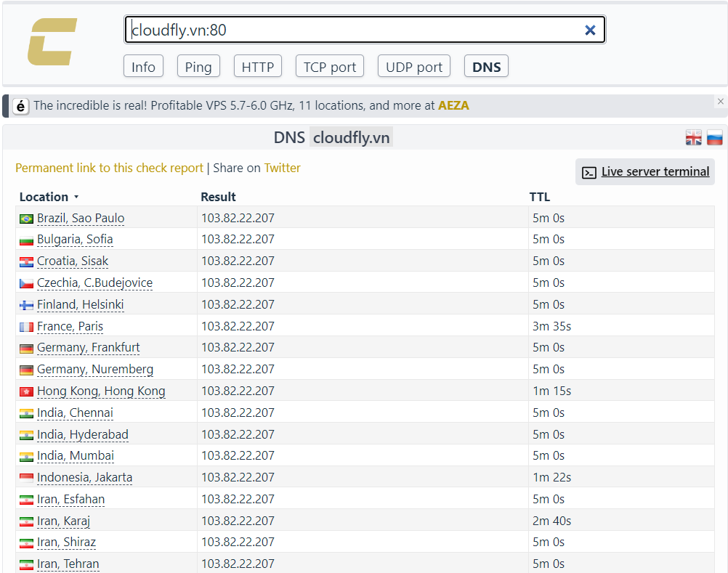Click the Bulgaria flag icon
This screenshot has height=573, width=728.
pos(26,240)
